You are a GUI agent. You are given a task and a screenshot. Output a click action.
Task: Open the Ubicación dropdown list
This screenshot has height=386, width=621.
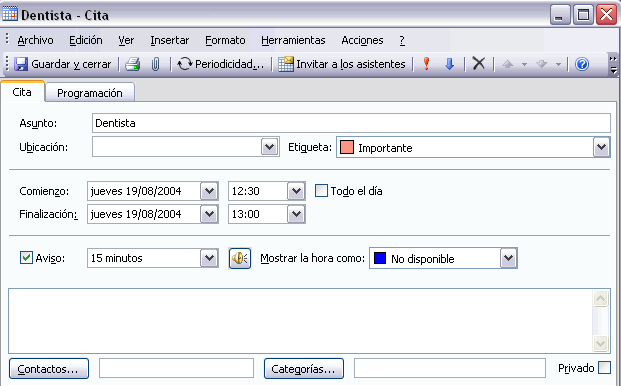click(x=270, y=147)
